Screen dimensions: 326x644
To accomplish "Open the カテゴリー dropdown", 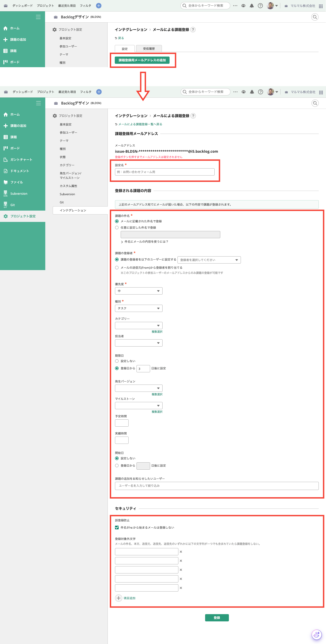I will click(139, 326).
